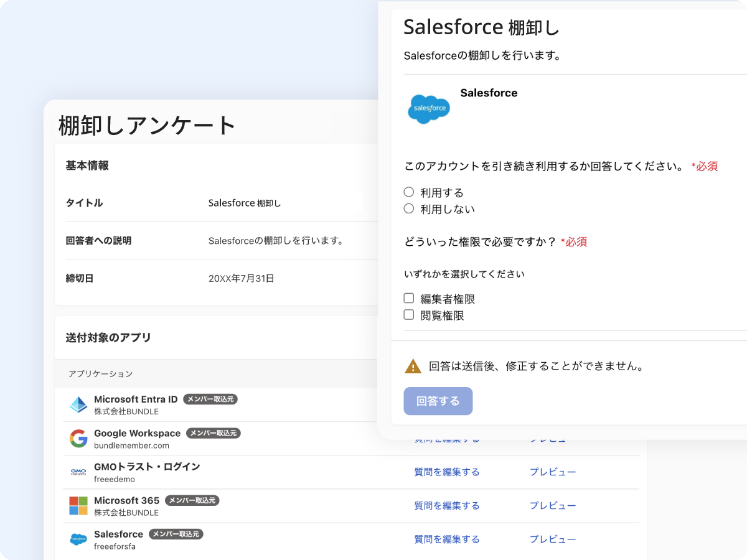This screenshot has width=747, height=560.
Task: Check the 閲覧権限 checkbox
Action: tap(409, 315)
